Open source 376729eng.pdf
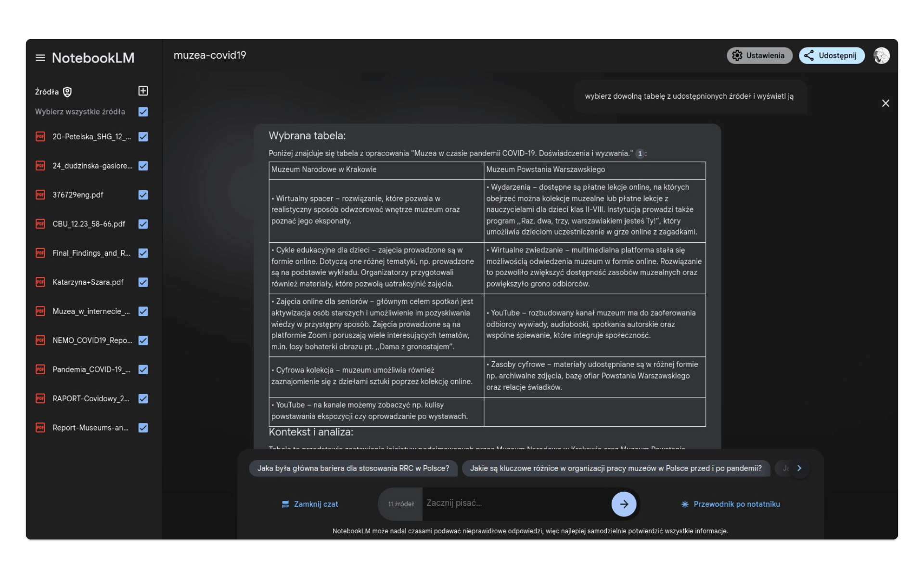 click(x=78, y=195)
